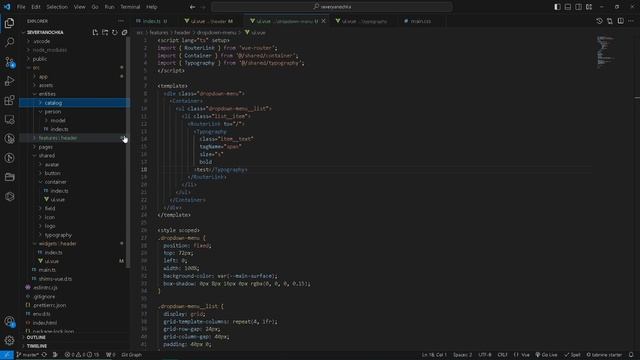Open the Help menu

[x=152, y=7]
